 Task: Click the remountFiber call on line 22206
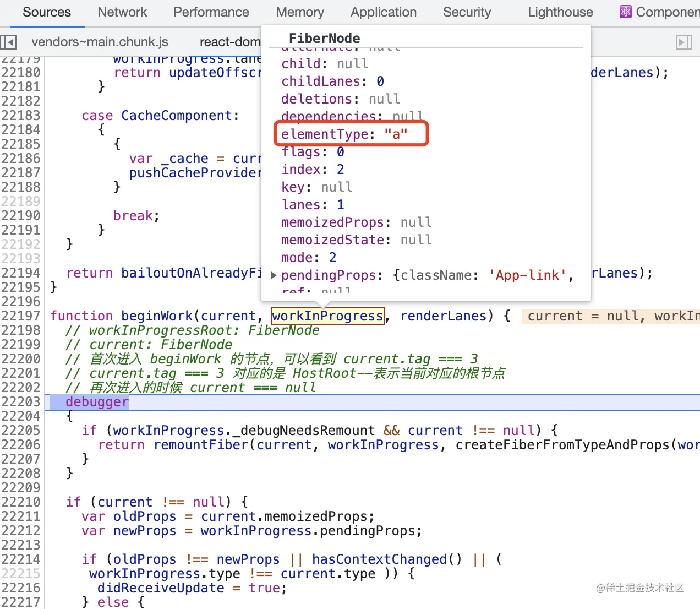click(x=201, y=445)
